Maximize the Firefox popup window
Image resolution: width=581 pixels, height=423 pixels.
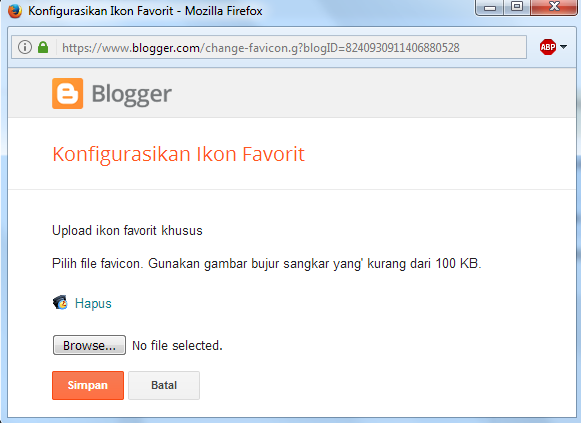tap(517, 7)
